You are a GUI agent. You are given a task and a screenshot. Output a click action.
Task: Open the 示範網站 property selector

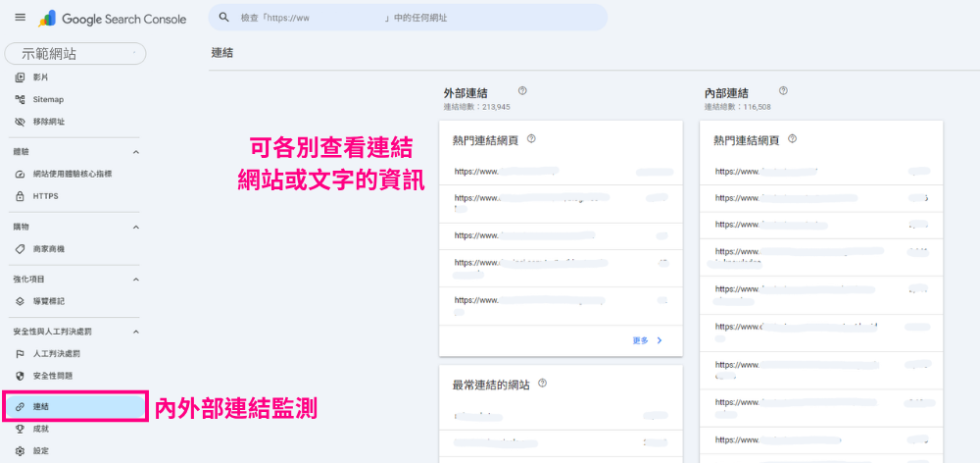(x=75, y=54)
